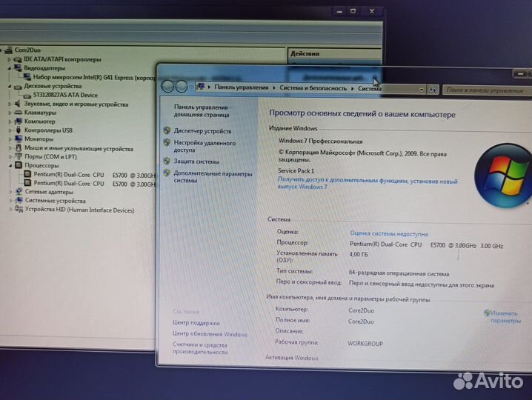The width and height of the screenshot is (532, 400).
Task: Expand the Клавиатуры node
Action: (10, 113)
